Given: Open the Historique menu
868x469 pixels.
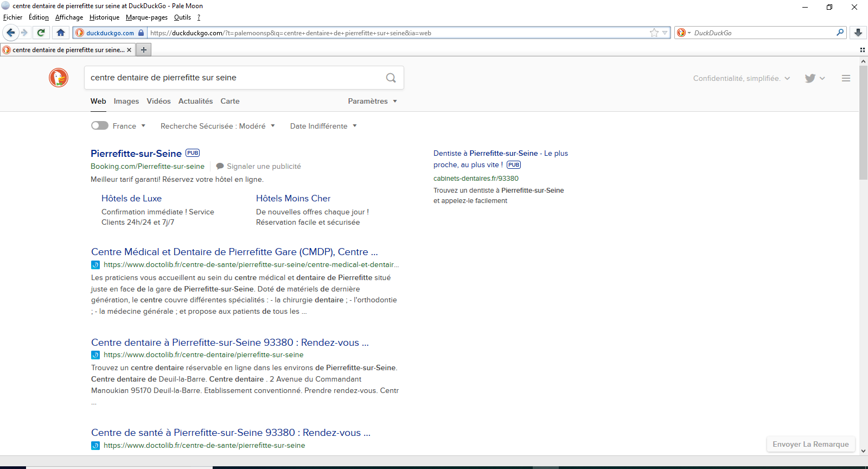Looking at the screenshot, I should (x=104, y=17).
